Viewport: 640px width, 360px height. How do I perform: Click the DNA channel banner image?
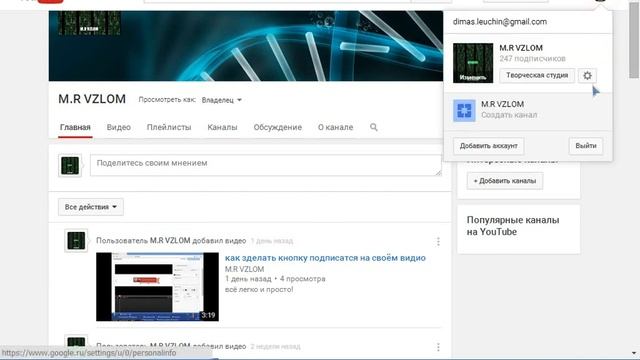[246, 46]
